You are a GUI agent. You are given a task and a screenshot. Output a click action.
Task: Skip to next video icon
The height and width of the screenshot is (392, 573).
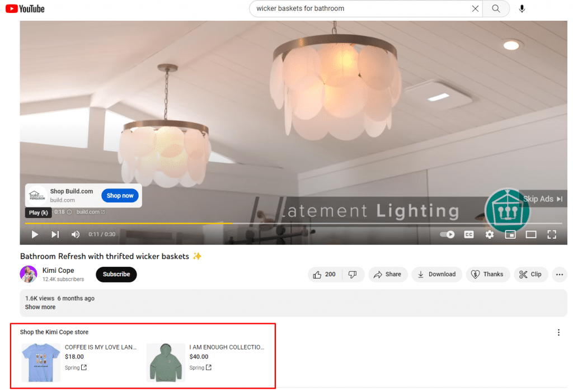[x=55, y=234]
